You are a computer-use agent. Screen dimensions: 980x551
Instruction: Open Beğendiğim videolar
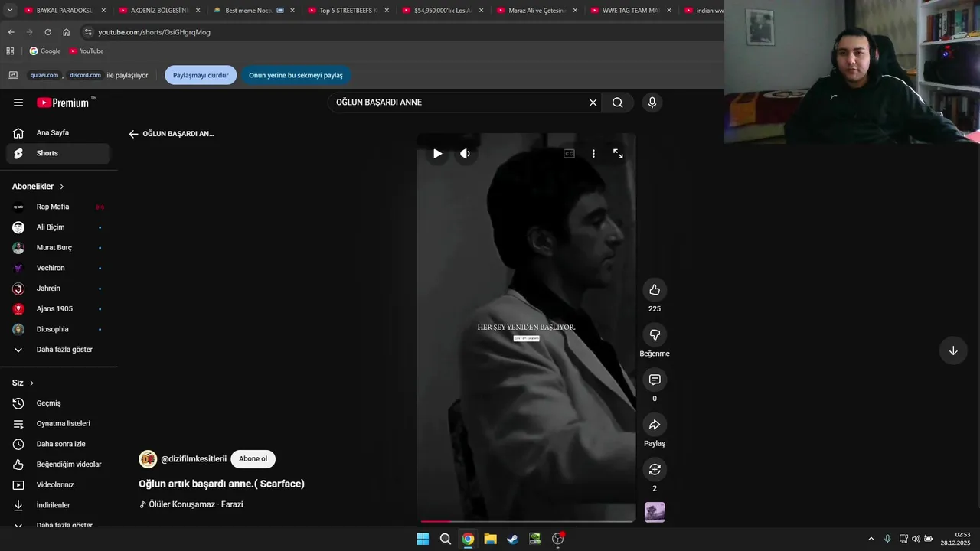pos(58,465)
